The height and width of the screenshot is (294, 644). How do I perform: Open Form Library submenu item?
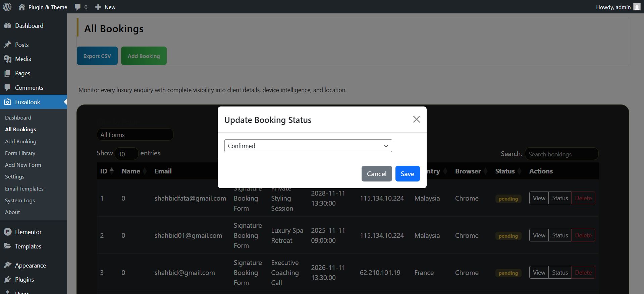(x=20, y=153)
